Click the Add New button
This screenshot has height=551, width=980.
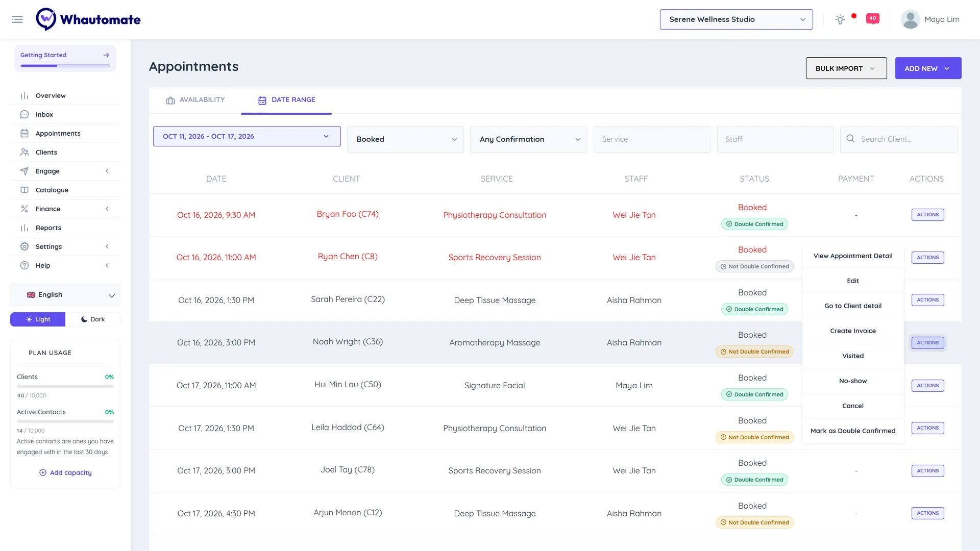[x=928, y=68]
